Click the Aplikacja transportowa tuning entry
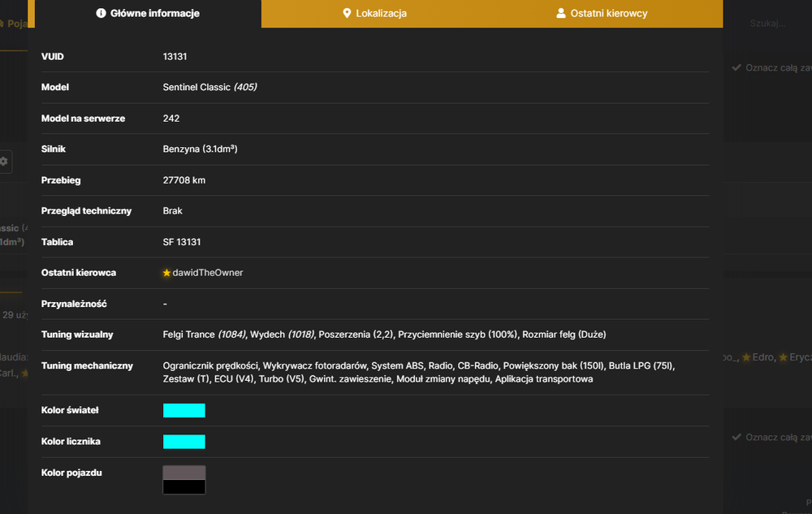The width and height of the screenshot is (812, 514). click(544, 379)
